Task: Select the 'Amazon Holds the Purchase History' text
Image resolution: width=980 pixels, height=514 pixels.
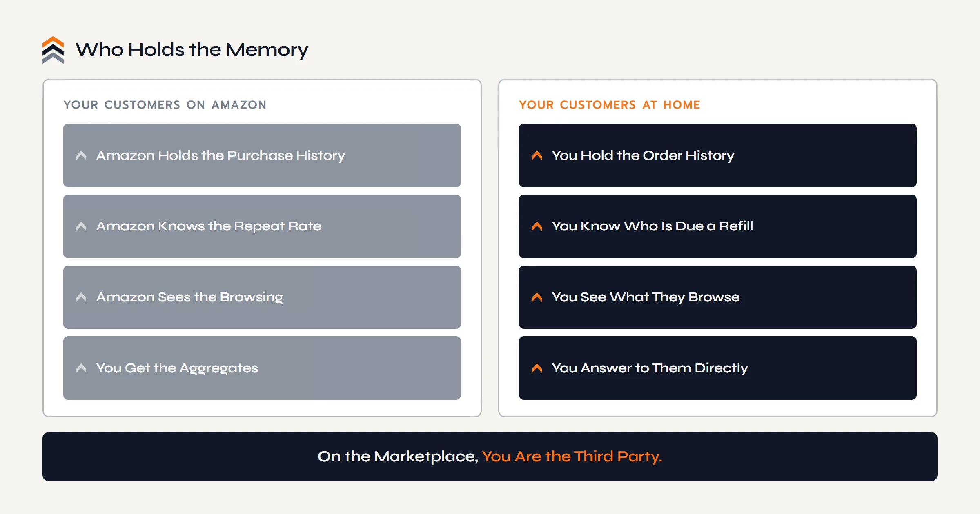Action: [x=220, y=155]
